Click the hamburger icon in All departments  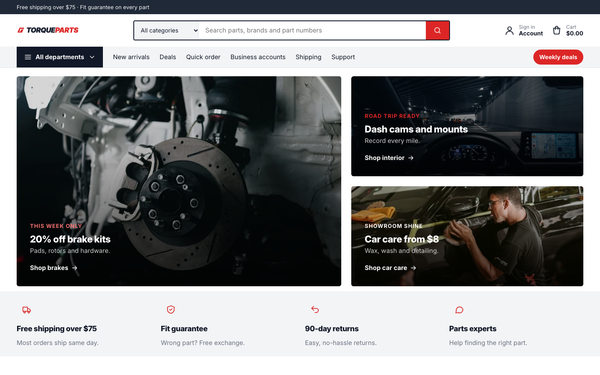[28, 57]
